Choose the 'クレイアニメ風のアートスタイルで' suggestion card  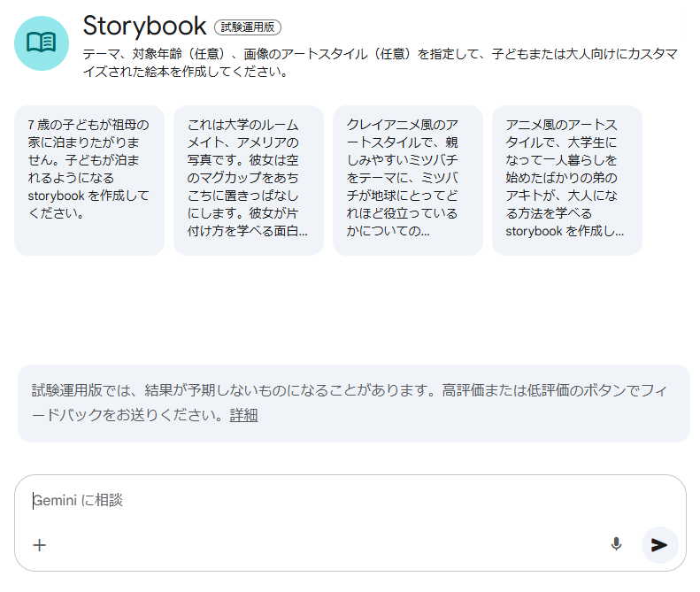click(408, 181)
